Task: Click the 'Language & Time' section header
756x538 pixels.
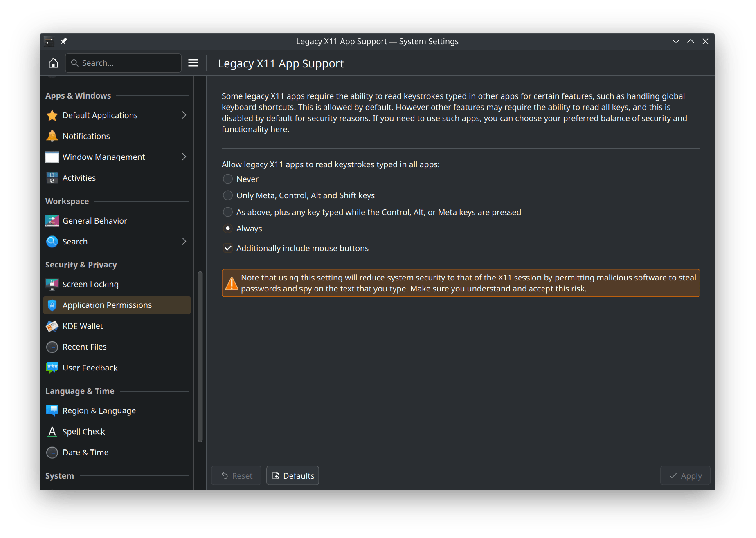Action: [80, 391]
